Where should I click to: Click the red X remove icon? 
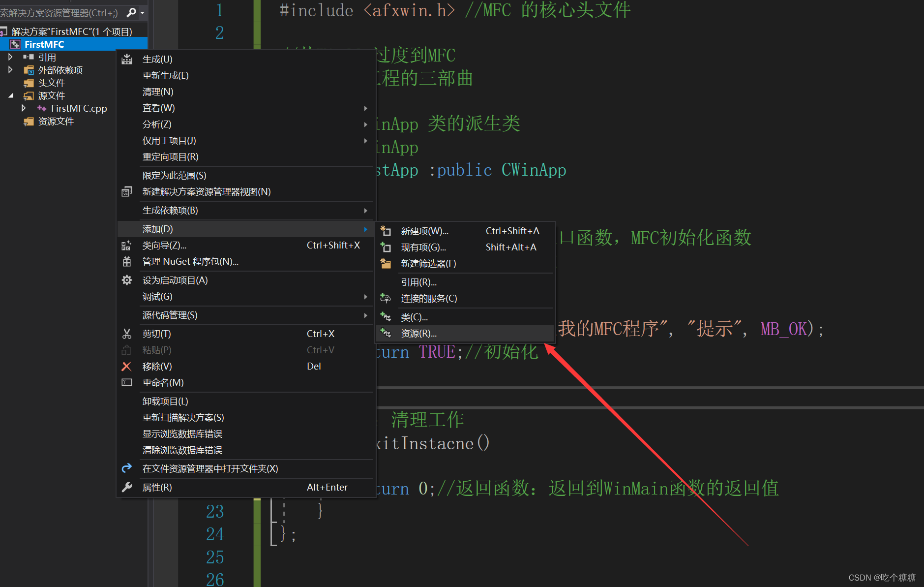tap(127, 366)
